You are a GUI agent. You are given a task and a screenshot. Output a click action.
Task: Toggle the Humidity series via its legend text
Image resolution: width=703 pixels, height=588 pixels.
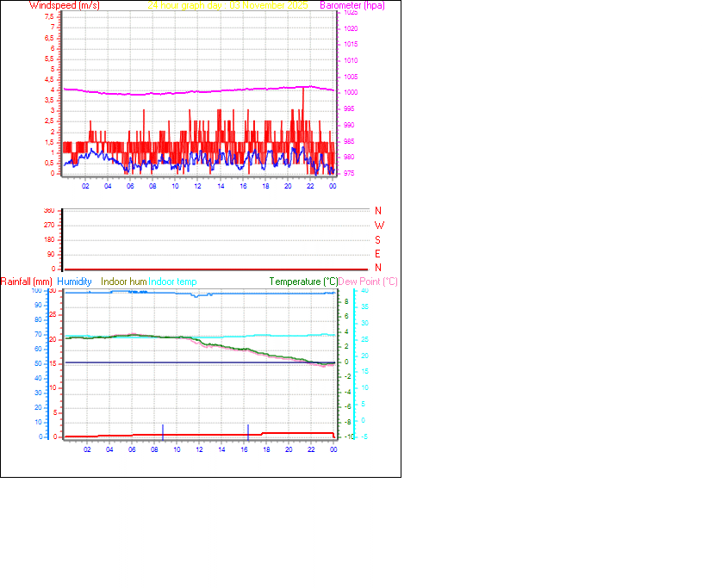click(x=73, y=282)
